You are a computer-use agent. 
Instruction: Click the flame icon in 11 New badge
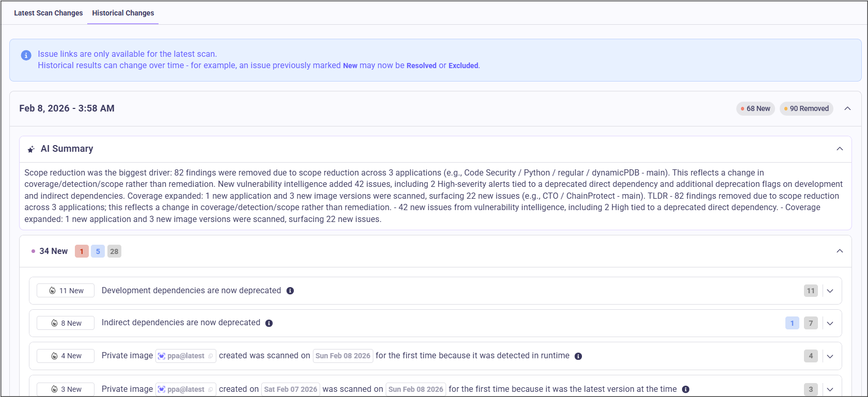[52, 291]
